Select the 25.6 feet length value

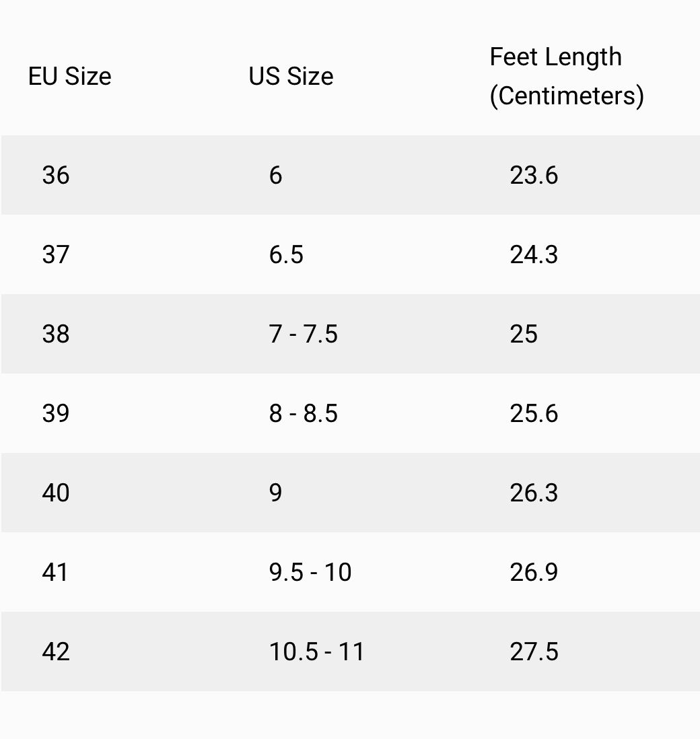click(x=534, y=413)
